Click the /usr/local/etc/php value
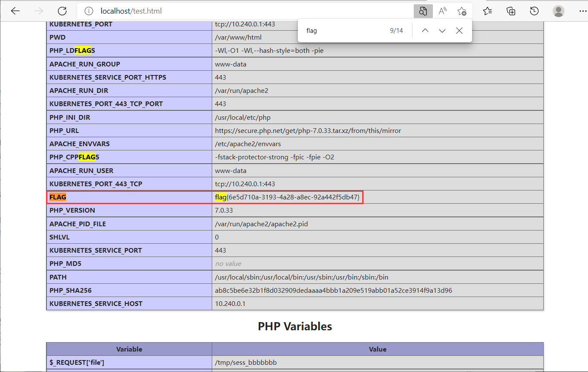The image size is (588, 372). point(243,118)
